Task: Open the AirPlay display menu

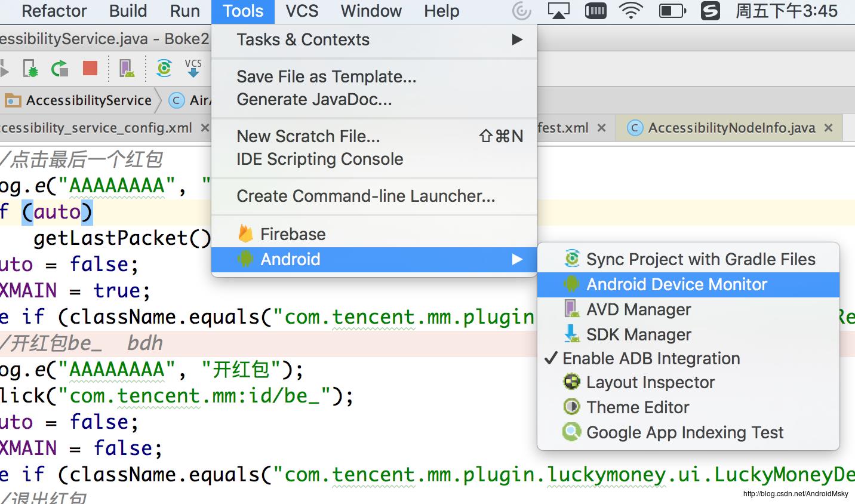Action: [x=558, y=11]
